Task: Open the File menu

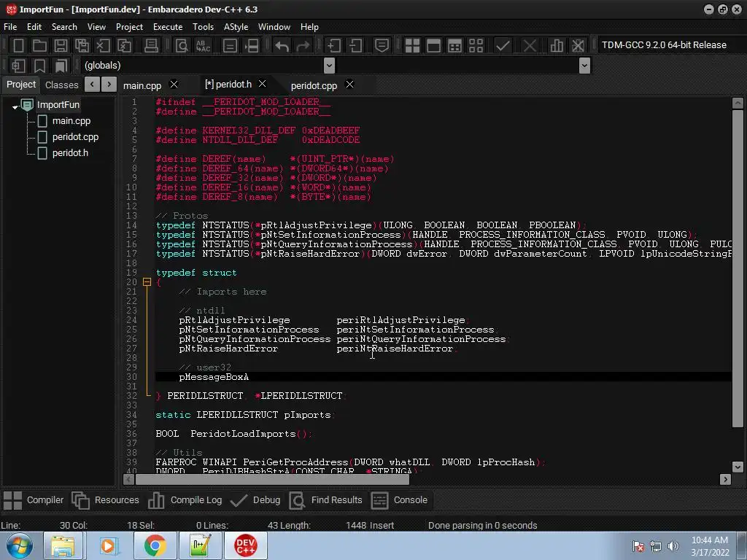Action: click(x=10, y=27)
